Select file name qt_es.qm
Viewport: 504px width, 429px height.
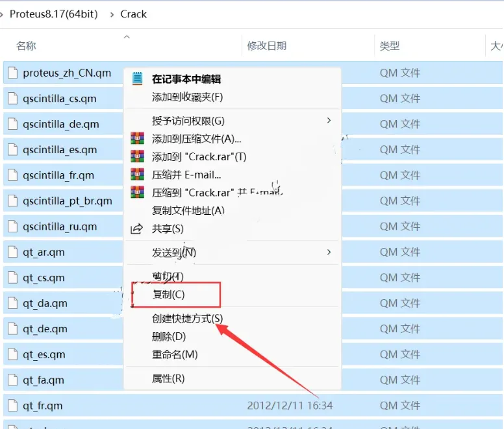point(44,354)
